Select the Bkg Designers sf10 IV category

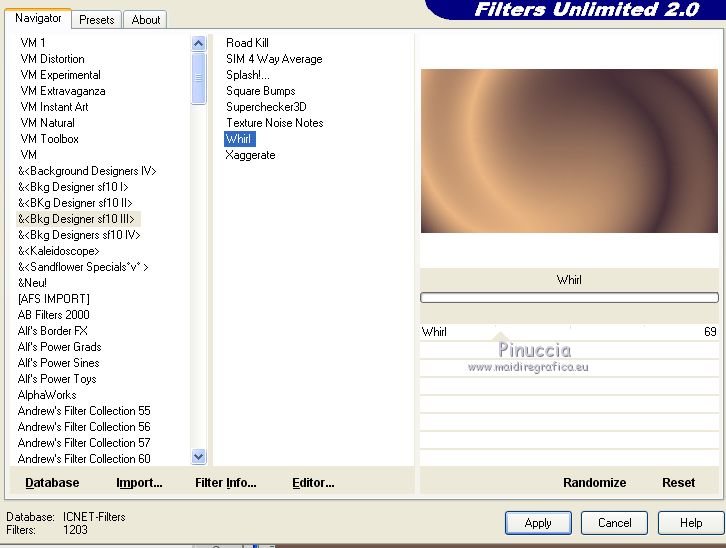[x=79, y=235]
